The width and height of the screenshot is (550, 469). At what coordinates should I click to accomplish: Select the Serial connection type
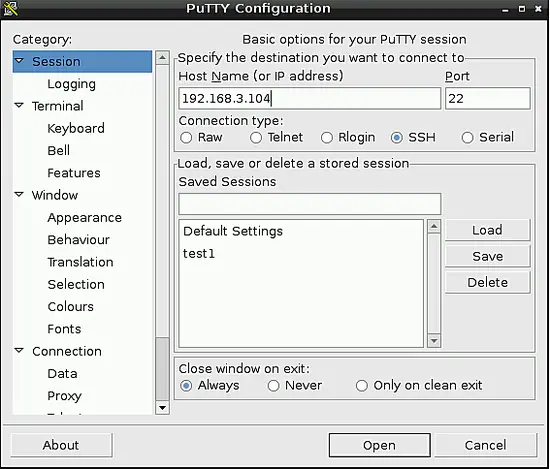(x=468, y=138)
